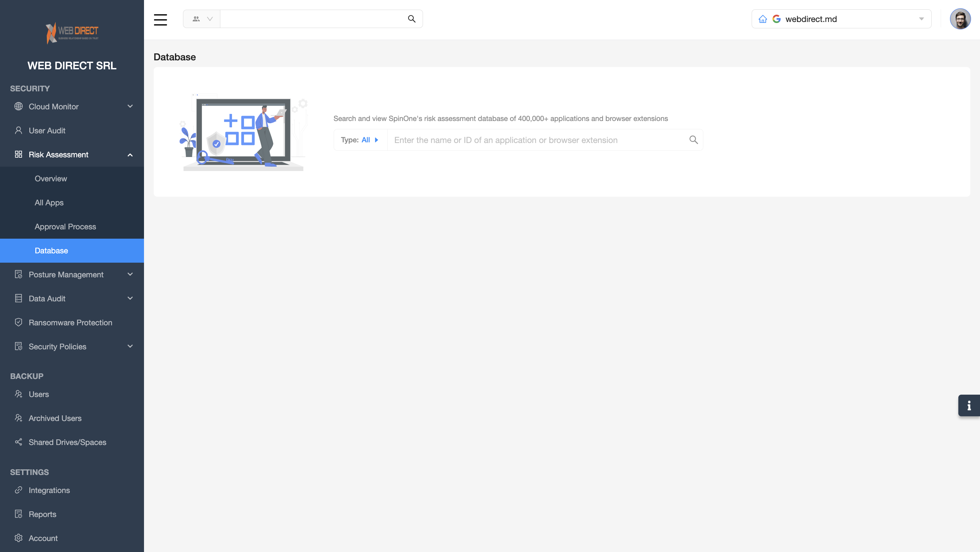
Task: Open Shared Drives/Spaces in sidebar
Action: coord(67,442)
